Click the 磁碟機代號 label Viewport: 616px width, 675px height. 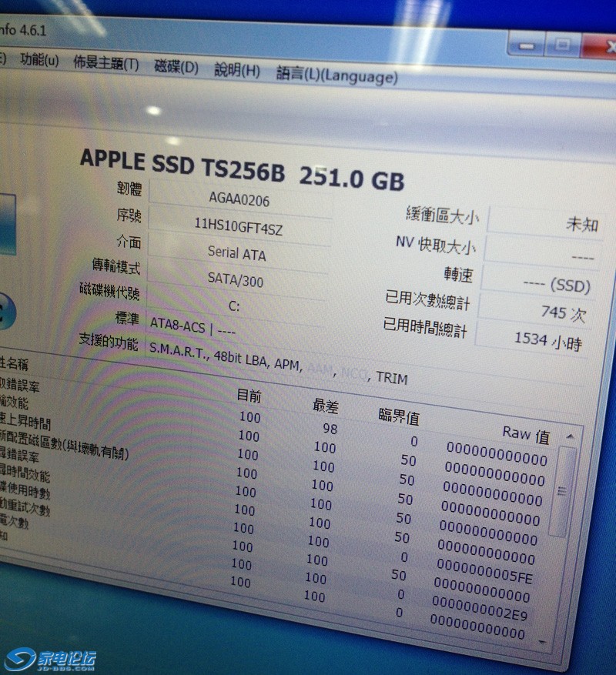109,292
